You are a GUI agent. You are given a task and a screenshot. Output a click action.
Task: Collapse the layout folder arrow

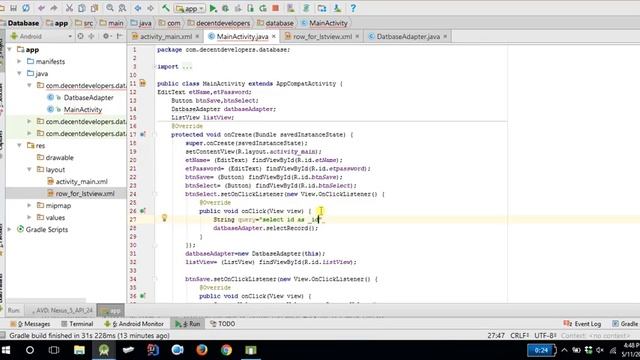(x=29, y=169)
